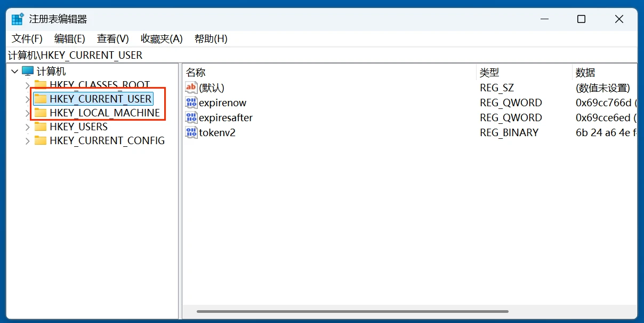Open the 查看(V) menu
The width and height of the screenshot is (644, 323).
pos(112,38)
